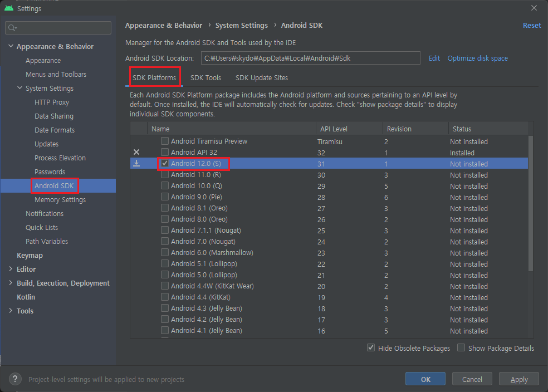This screenshot has width=548, height=392.
Task: Open search history dropdown in search field
Action: pos(16,28)
